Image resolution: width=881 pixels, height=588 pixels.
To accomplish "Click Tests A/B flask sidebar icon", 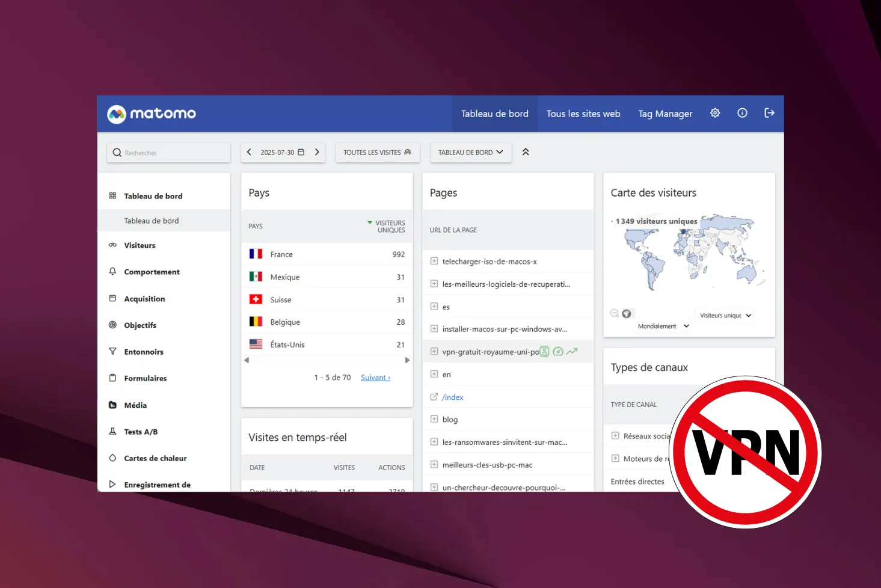I will tap(112, 431).
